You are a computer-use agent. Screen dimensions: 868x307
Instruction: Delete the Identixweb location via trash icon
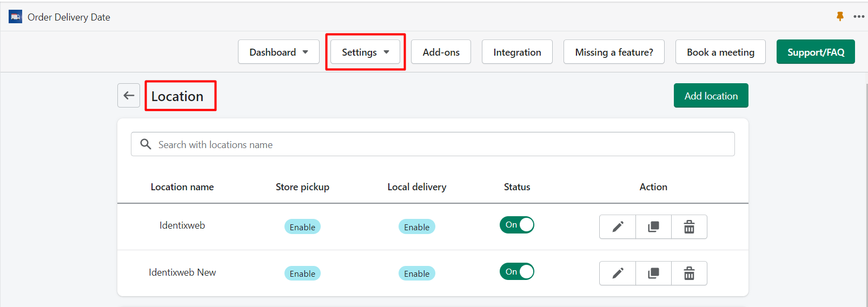pyautogui.click(x=689, y=226)
